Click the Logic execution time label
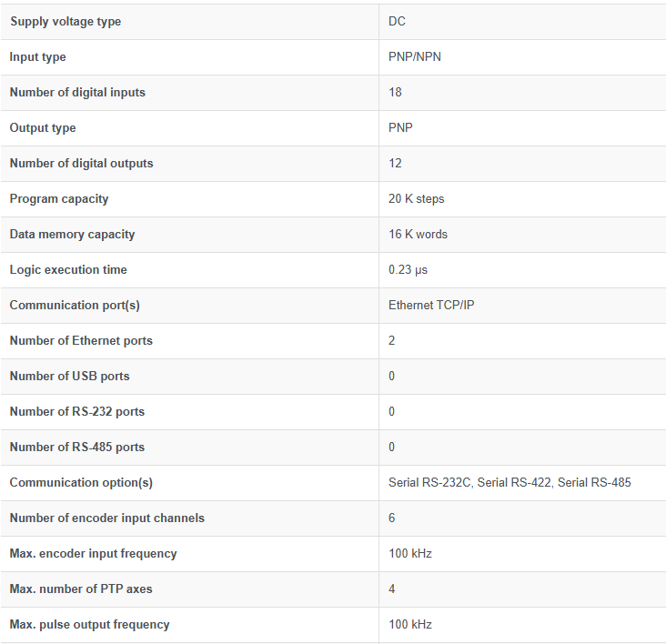 (68, 270)
